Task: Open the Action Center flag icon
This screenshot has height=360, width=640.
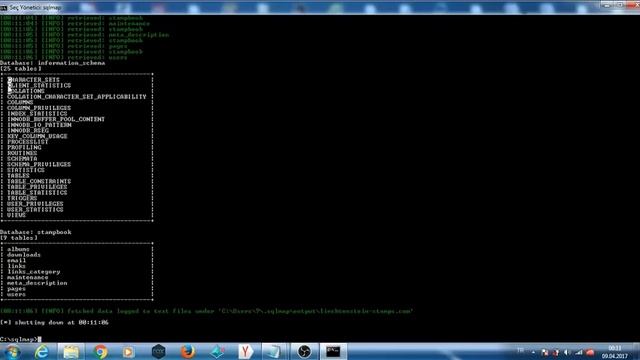Action: pos(545,352)
